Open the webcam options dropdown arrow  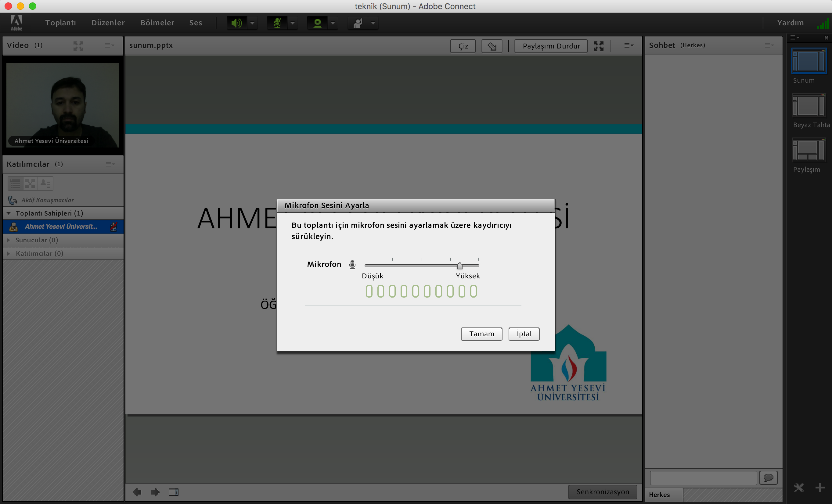[x=333, y=23]
